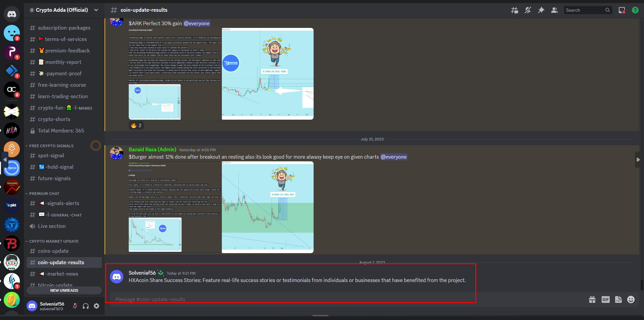Click NEW UNREADS button
The width and height of the screenshot is (644, 320).
pyautogui.click(x=64, y=290)
